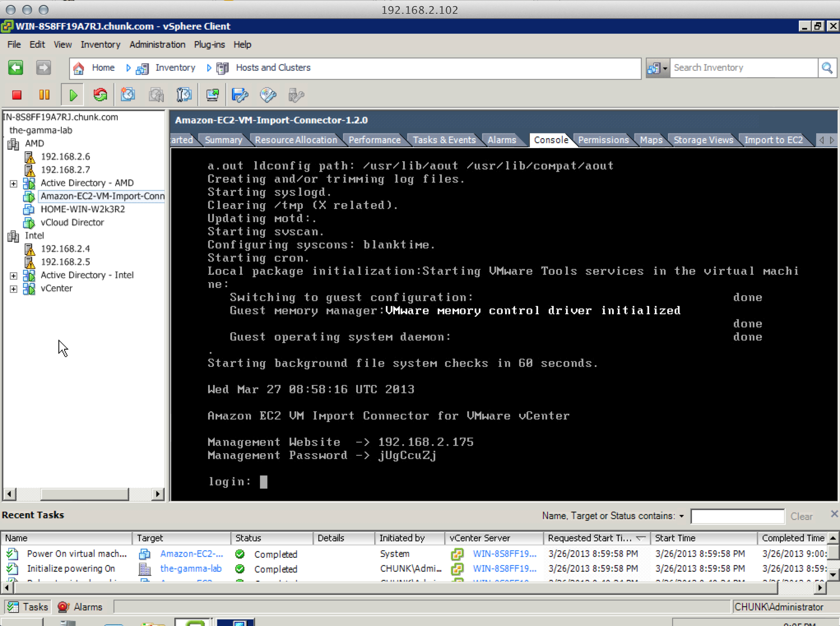The height and width of the screenshot is (626, 840).
Task: Switch to the Performance tab
Action: tap(374, 140)
